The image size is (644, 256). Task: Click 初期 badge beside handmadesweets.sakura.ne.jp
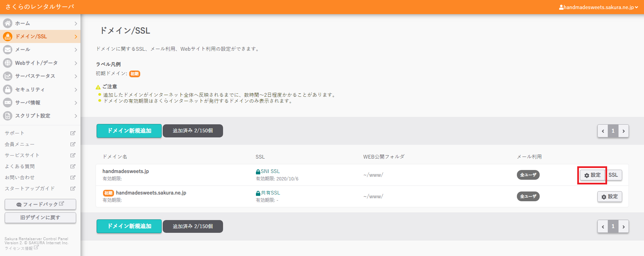[108, 193]
